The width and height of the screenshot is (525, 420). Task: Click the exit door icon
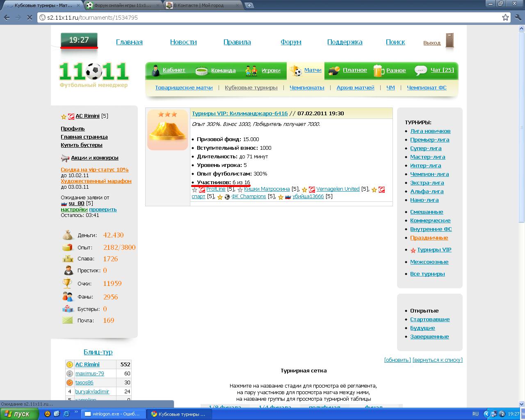(450, 41)
